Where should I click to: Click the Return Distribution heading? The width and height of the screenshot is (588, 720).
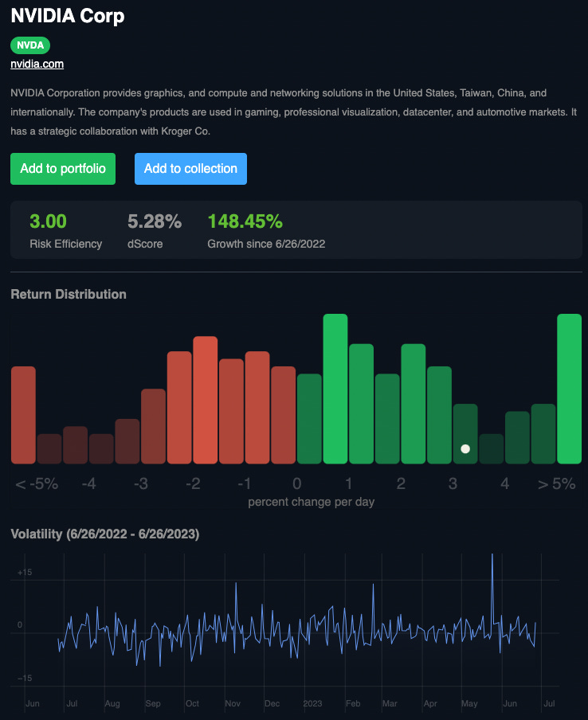pos(69,295)
